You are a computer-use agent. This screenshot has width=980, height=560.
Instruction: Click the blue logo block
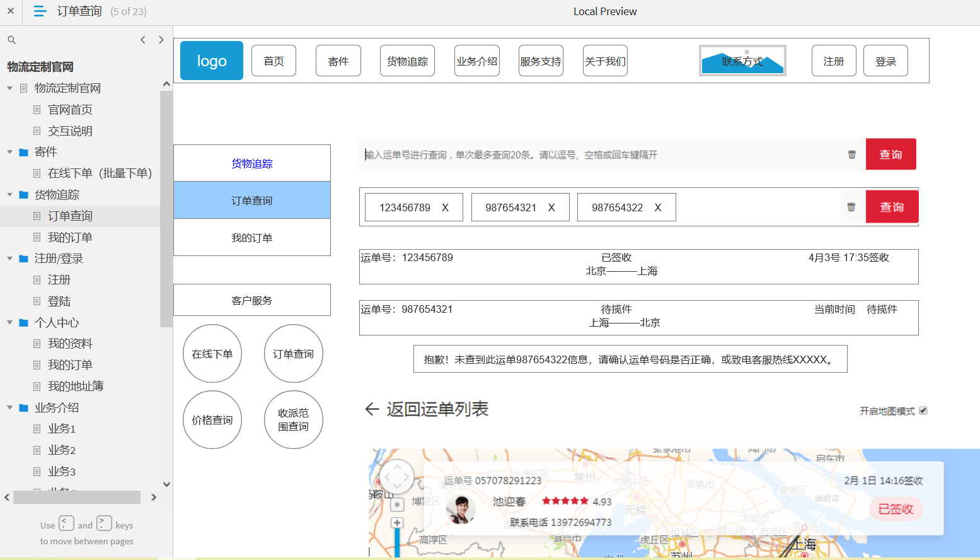click(x=212, y=61)
